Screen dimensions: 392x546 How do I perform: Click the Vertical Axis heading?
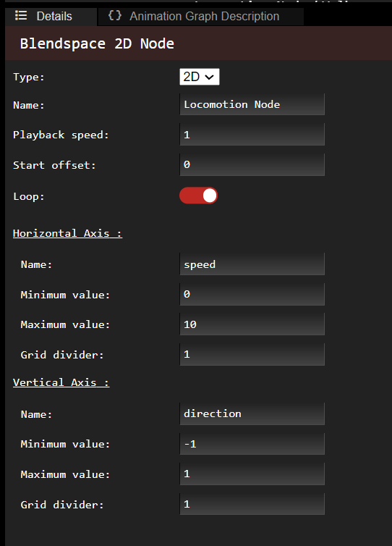(x=61, y=382)
